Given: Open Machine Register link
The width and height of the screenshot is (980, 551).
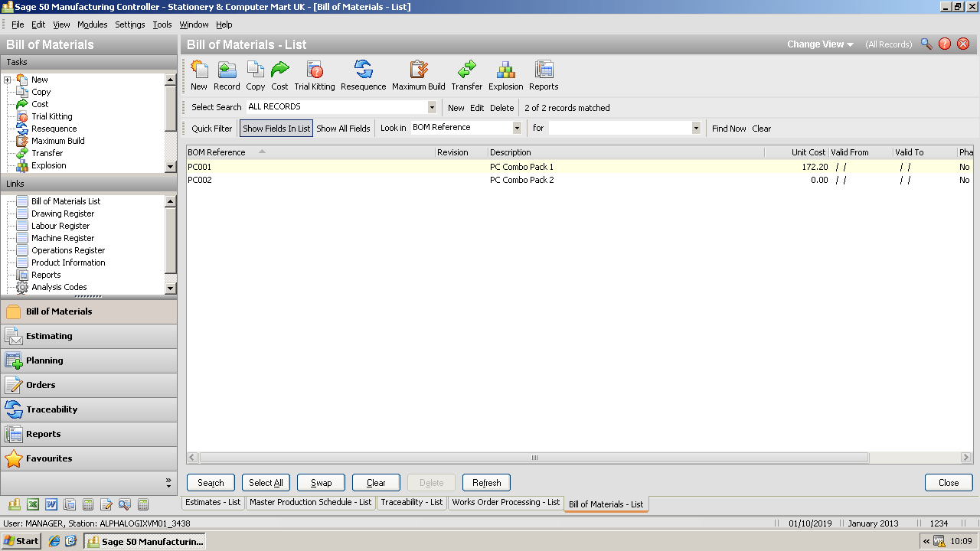Looking at the screenshot, I should point(63,238).
